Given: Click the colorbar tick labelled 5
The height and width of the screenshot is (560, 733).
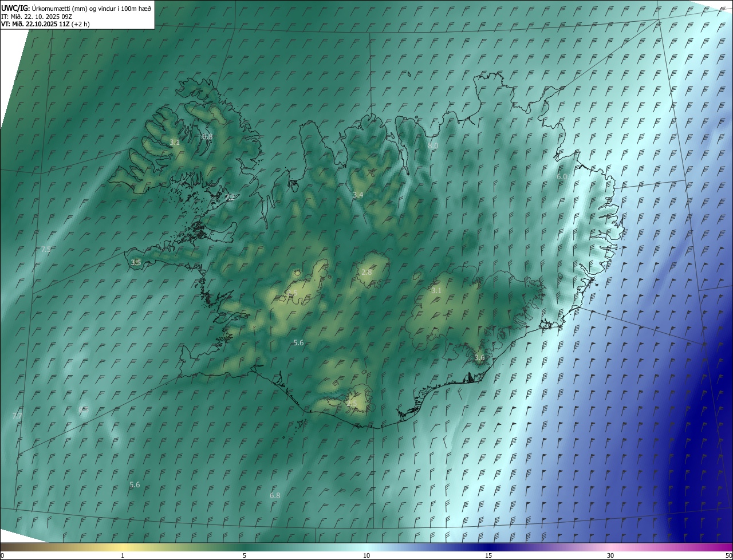Looking at the screenshot, I should coord(245,555).
